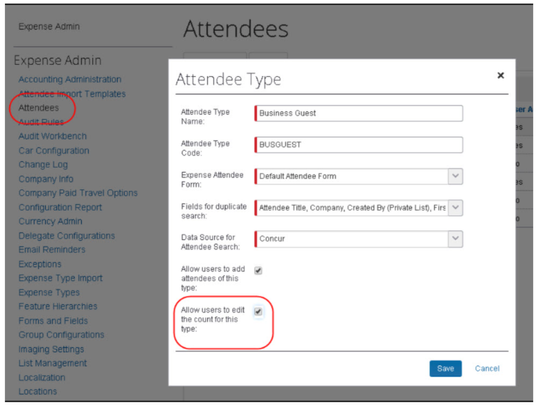Expand the Expense Attendee Form dropdown
Viewport: 536px width, 405px height.
tap(455, 176)
